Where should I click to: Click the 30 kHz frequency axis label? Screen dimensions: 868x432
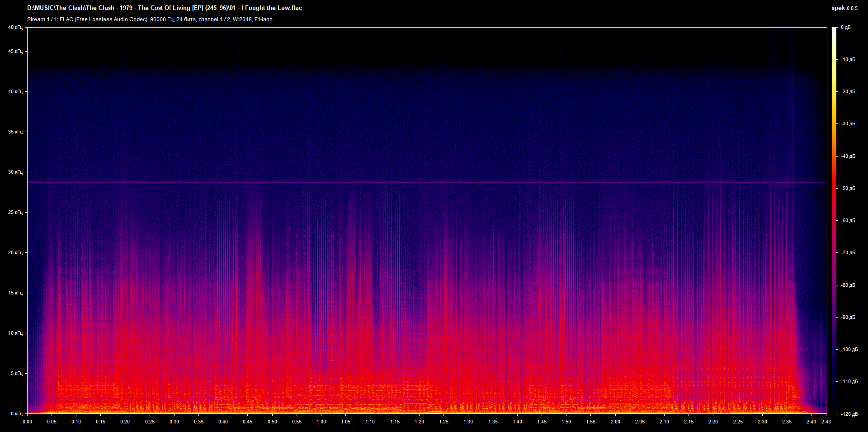point(15,172)
